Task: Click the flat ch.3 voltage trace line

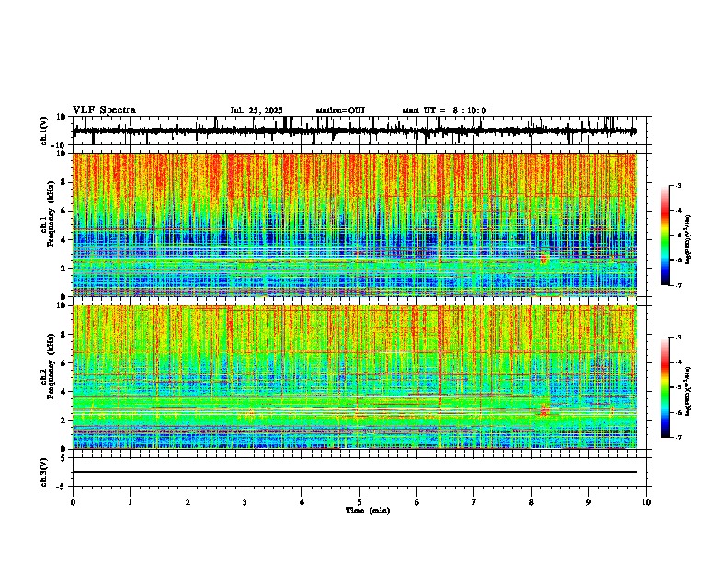Action: point(355,472)
